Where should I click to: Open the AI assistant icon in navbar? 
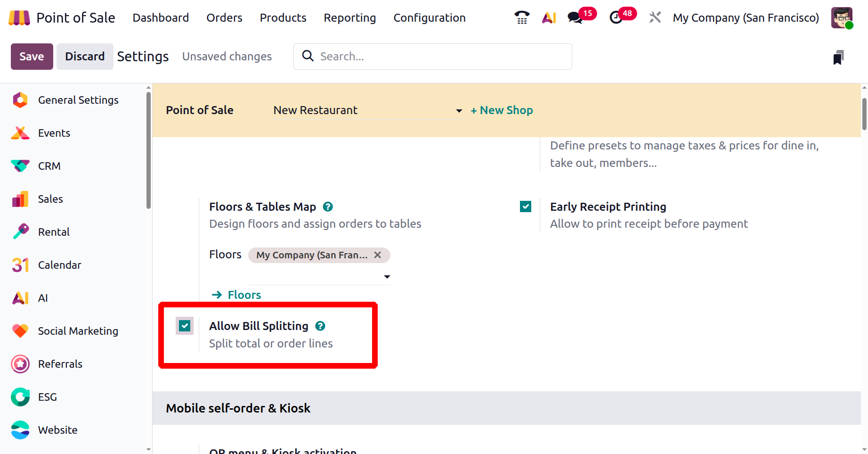tap(549, 18)
